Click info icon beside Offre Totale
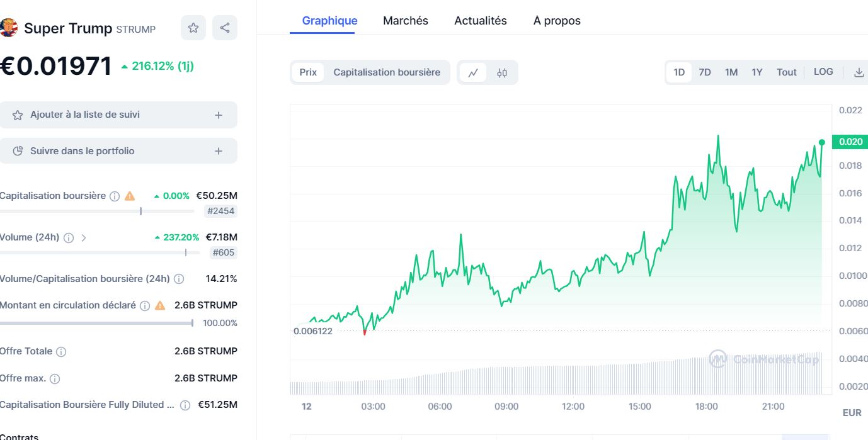 point(61,352)
